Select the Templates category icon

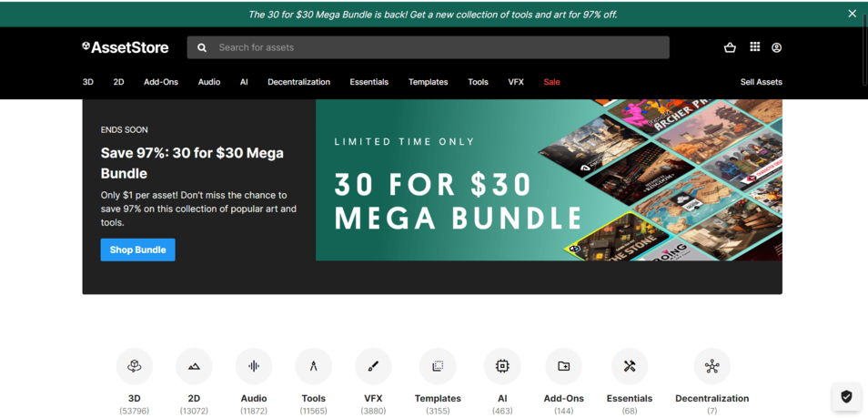[x=438, y=366]
